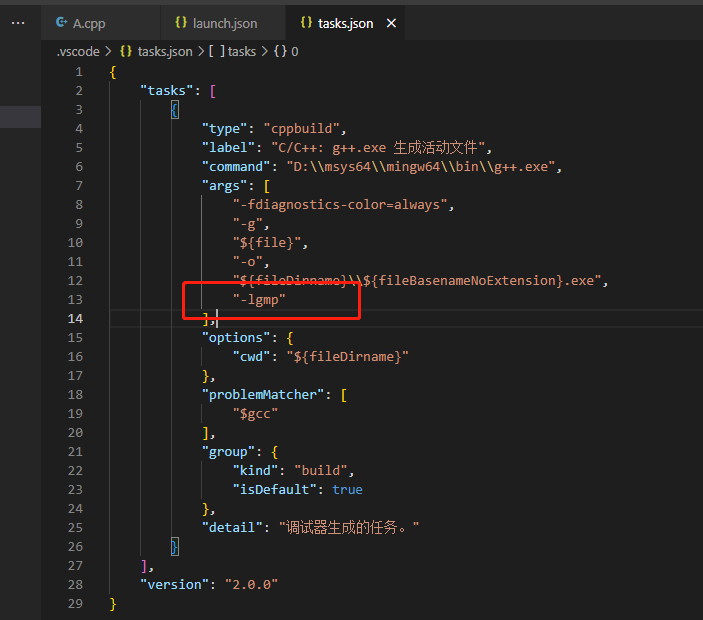Image resolution: width=703 pixels, height=620 pixels.
Task: Click the isDefault true value
Action: click(x=347, y=490)
